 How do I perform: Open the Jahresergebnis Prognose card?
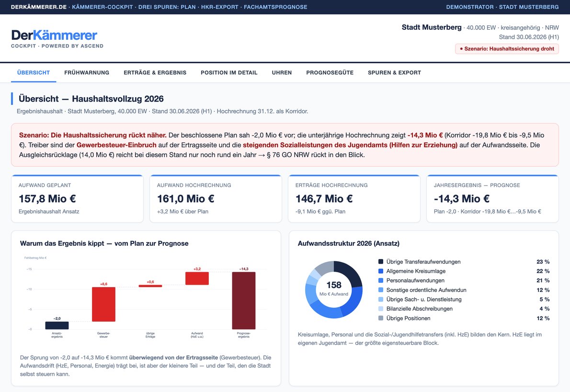[492, 198]
